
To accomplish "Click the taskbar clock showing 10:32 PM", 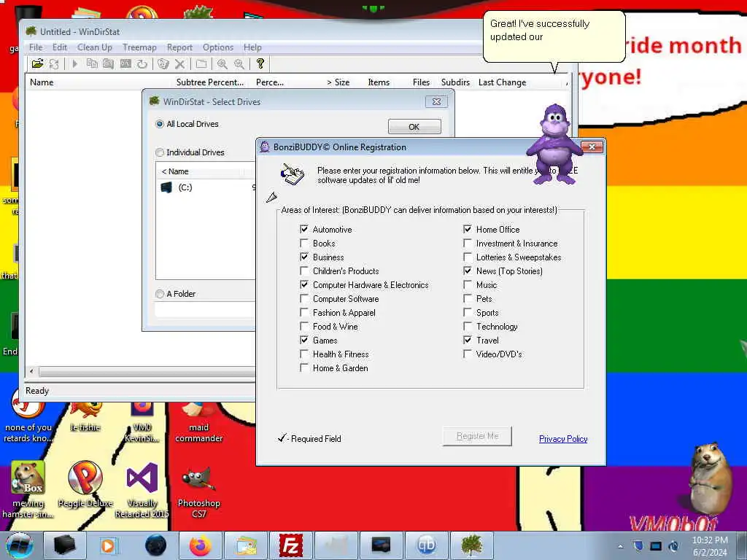I will [x=710, y=545].
